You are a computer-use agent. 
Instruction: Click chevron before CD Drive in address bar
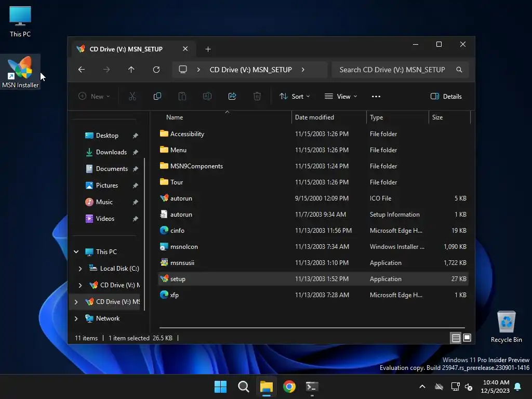coord(198,70)
